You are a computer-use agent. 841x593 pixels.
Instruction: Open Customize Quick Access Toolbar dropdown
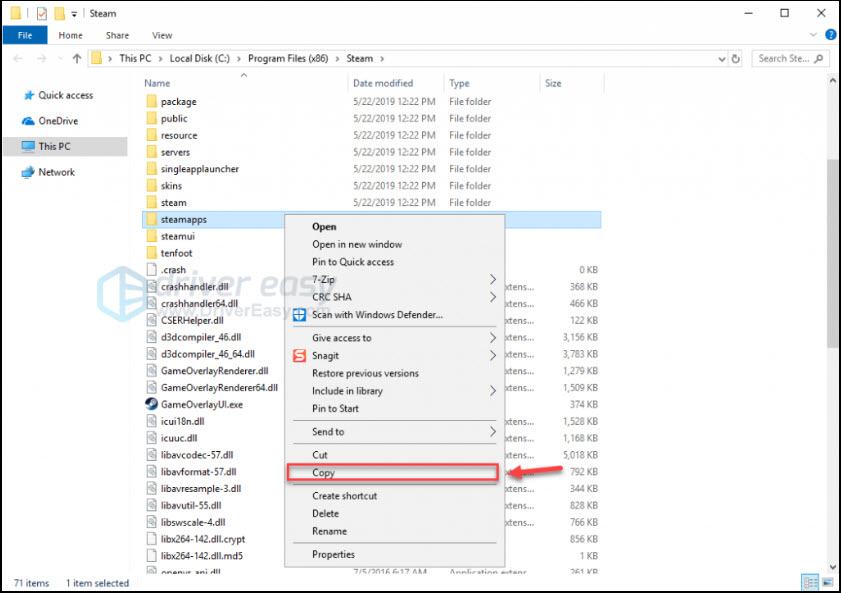coord(75,14)
